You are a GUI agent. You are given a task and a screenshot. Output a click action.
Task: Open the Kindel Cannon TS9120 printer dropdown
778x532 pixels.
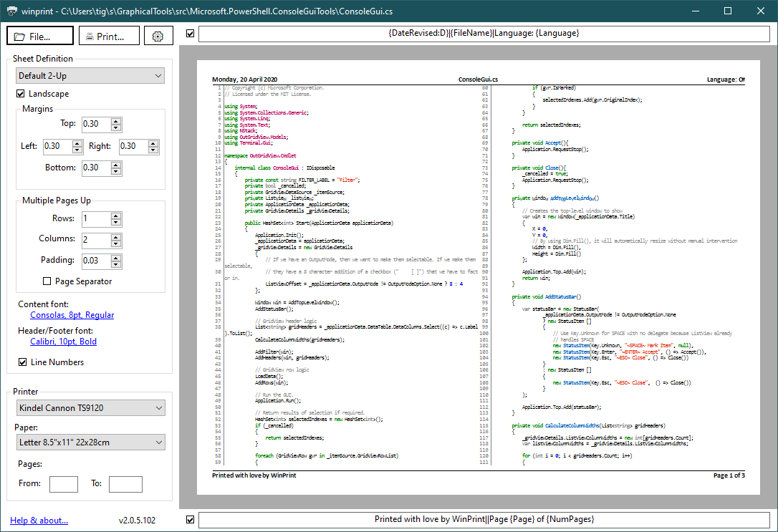[90, 408]
